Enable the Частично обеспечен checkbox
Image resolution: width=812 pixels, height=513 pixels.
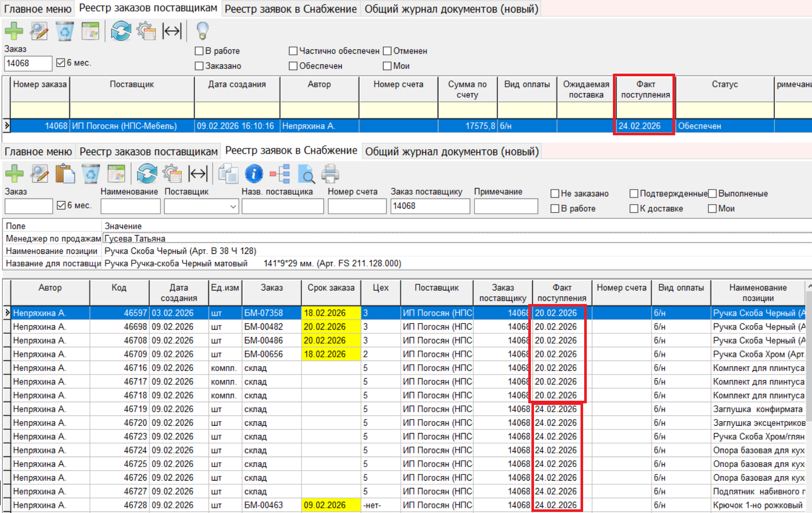coord(293,51)
